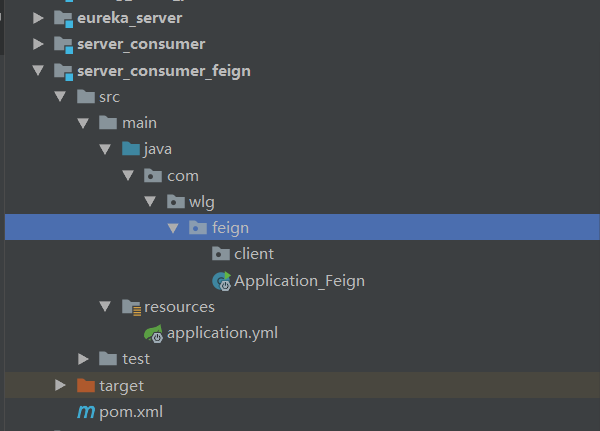Screen dimensions: 600x431
Task: Collapse the src folder arrow
Action: tap(60, 96)
